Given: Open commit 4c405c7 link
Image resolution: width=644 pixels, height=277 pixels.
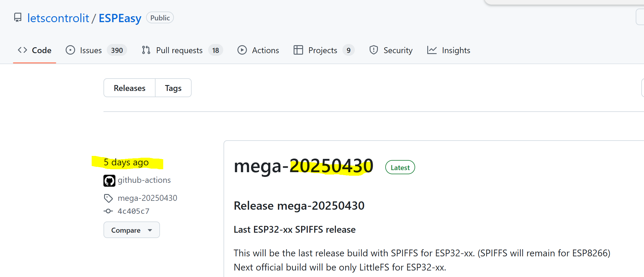Looking at the screenshot, I should (x=134, y=211).
